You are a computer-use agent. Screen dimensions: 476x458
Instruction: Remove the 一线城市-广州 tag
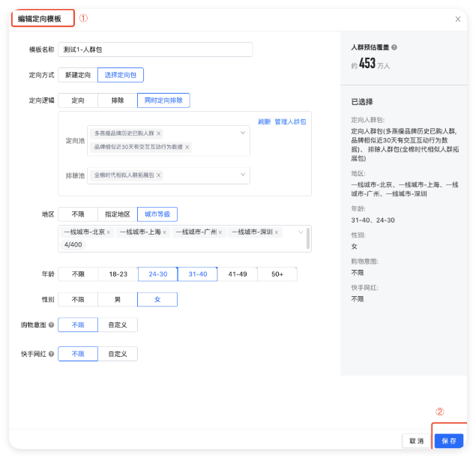(220, 232)
